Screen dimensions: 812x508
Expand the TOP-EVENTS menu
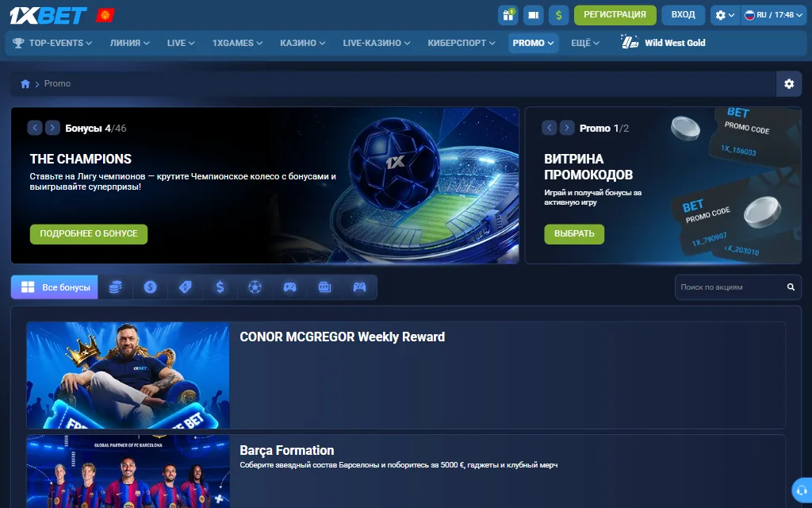coord(60,43)
